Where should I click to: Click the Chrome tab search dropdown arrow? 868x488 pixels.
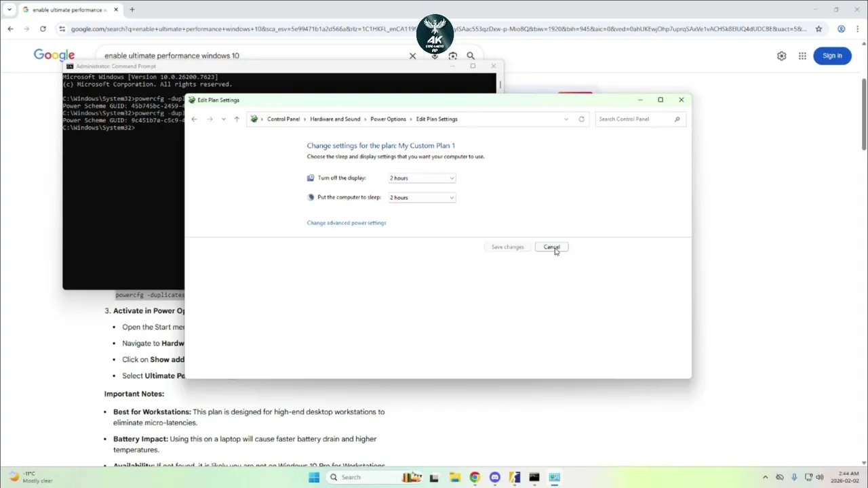tap(9, 9)
